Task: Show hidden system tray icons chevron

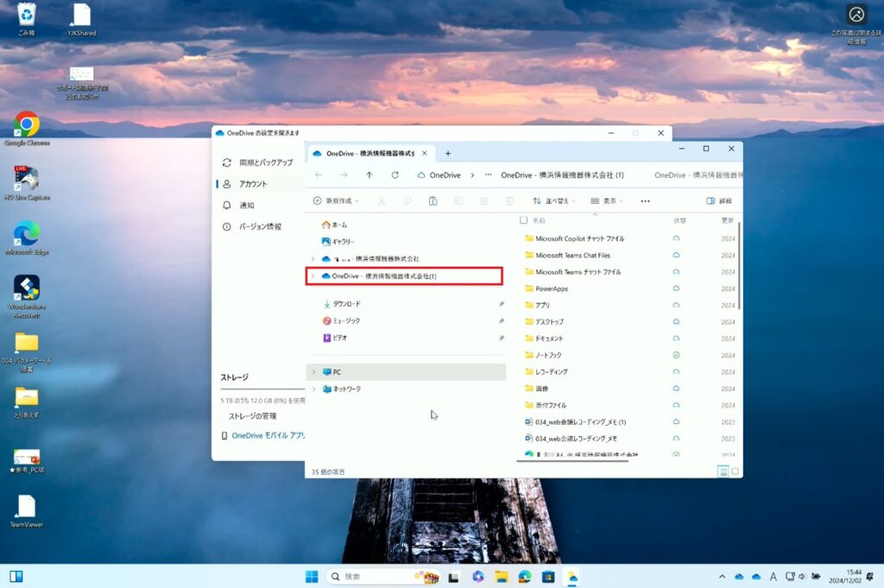Action: [723, 576]
